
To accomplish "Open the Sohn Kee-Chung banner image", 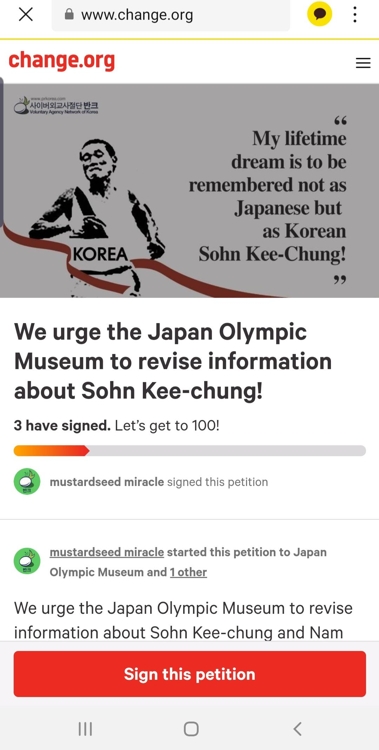I will coord(190,191).
